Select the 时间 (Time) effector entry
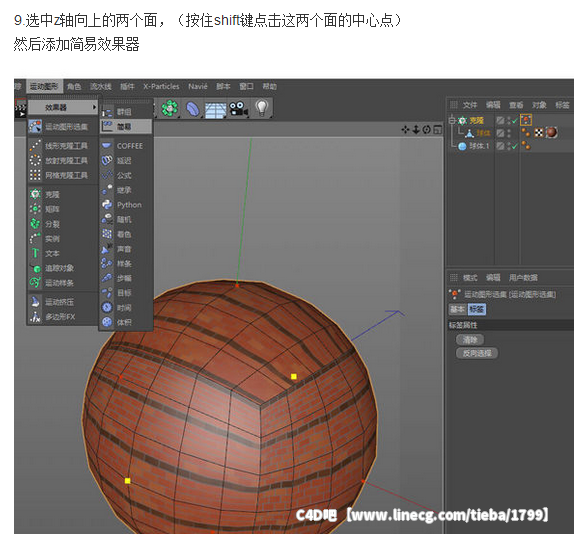The height and width of the screenshot is (534, 582). pos(126,308)
